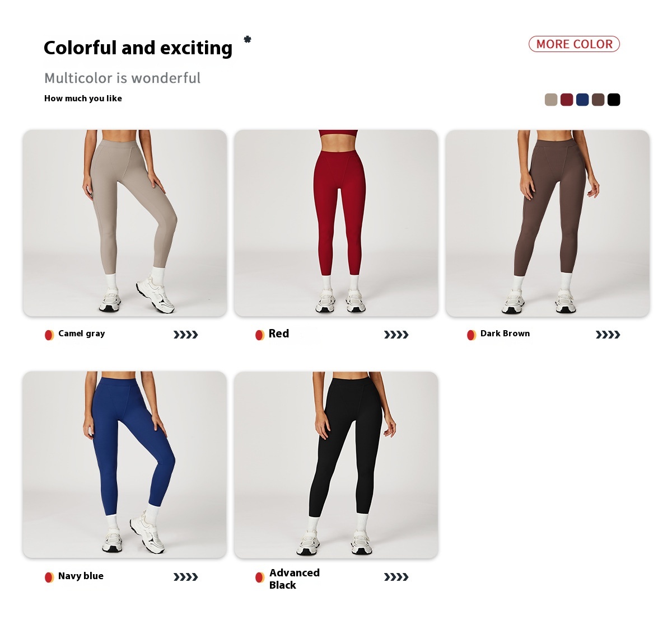This screenshot has height=620, width=672.
Task: Expand the arrows next to Navy blue
Action: (x=186, y=577)
